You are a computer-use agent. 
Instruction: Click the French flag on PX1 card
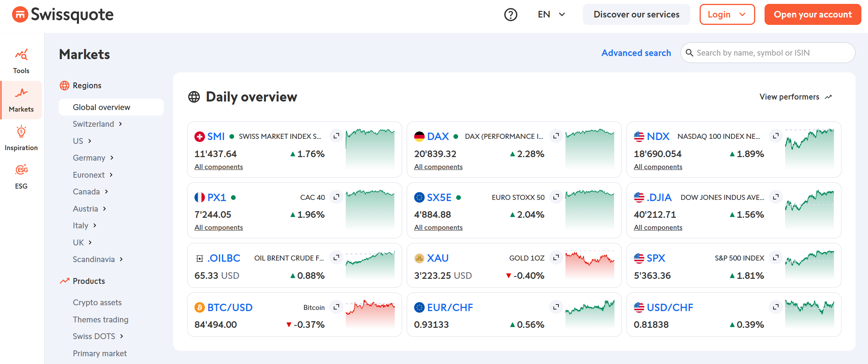click(199, 198)
